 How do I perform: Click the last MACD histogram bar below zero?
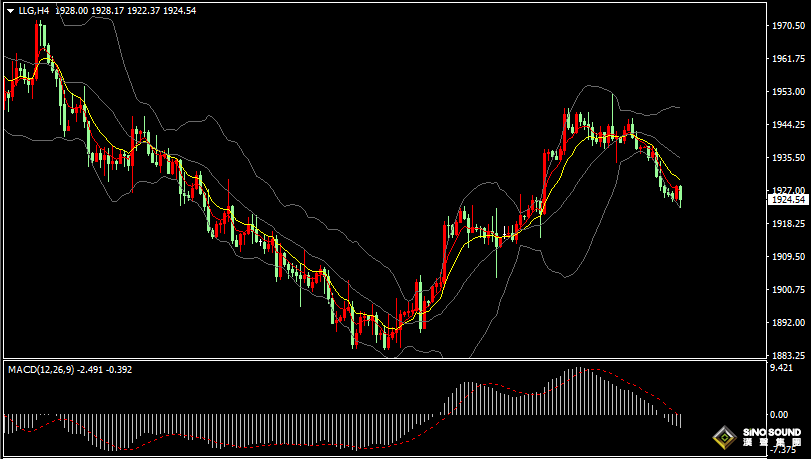pyautogui.click(x=680, y=421)
